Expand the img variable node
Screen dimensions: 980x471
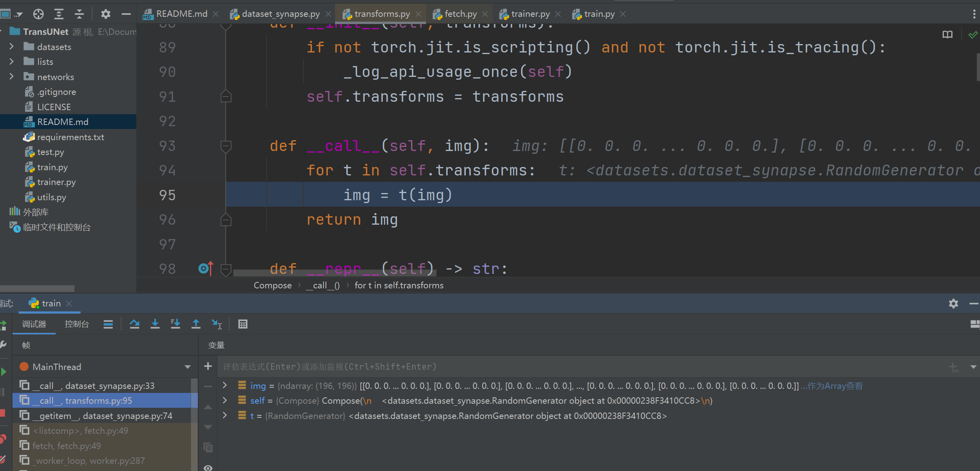[x=225, y=385]
